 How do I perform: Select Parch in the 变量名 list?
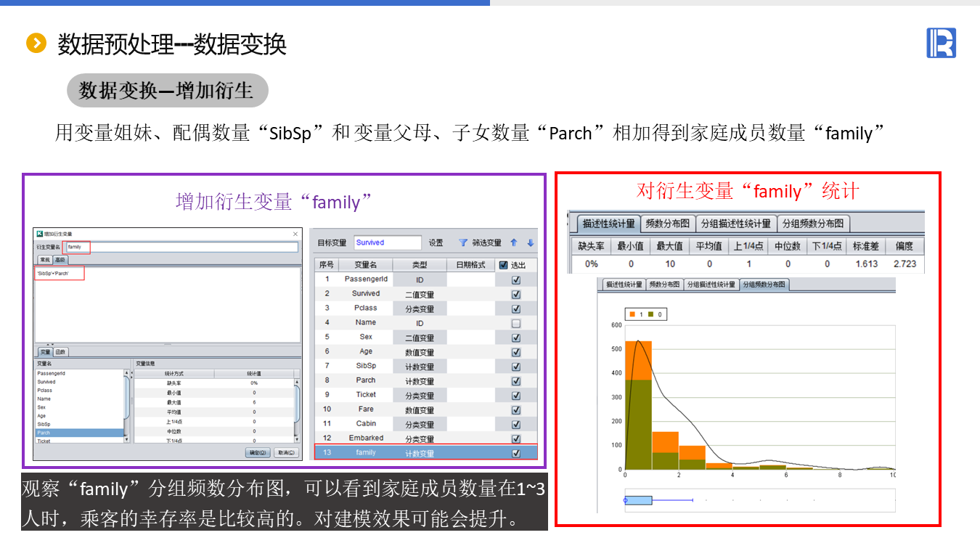(x=80, y=433)
